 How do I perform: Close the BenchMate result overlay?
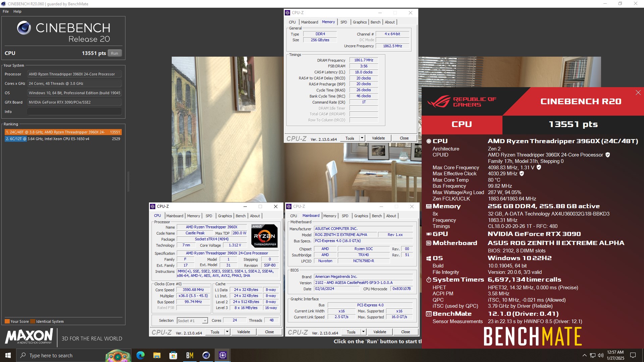pos(638,93)
